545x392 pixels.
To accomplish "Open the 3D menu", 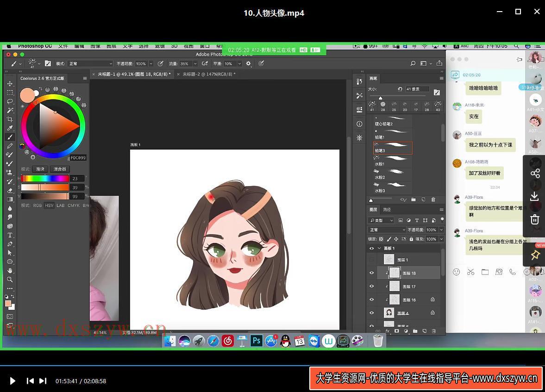I will (175, 46).
